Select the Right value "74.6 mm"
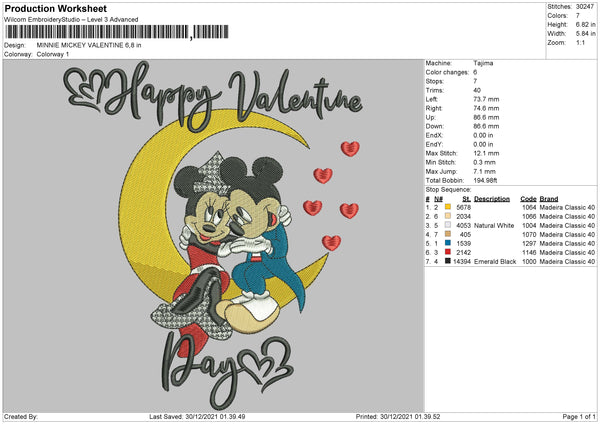Image resolution: width=600 pixels, height=424 pixels. click(486, 108)
